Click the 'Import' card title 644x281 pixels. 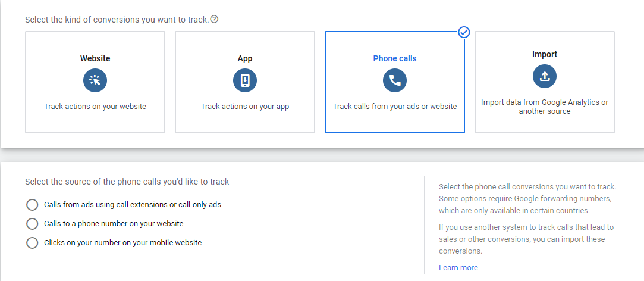tap(545, 54)
